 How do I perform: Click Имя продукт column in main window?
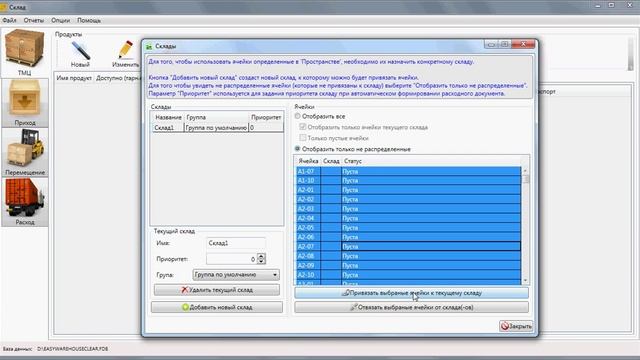tap(74, 78)
